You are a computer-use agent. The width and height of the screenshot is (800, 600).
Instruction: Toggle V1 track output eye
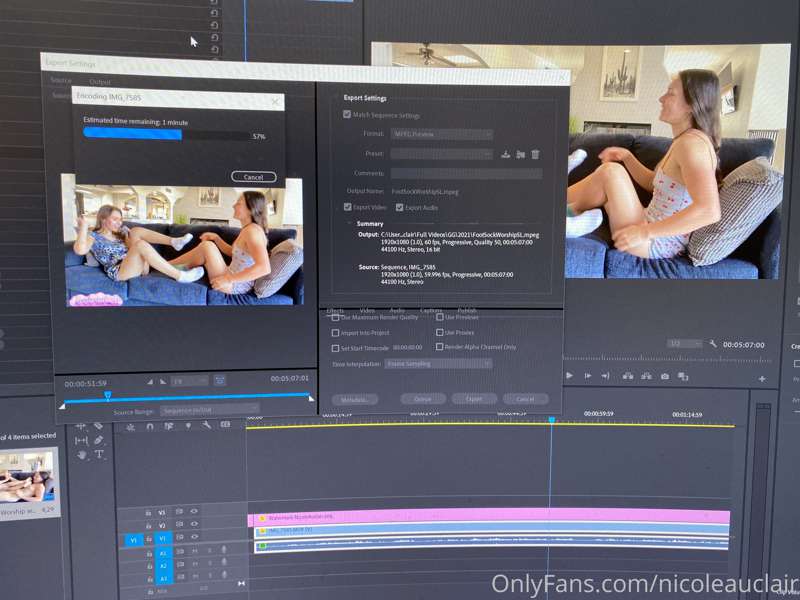point(194,537)
